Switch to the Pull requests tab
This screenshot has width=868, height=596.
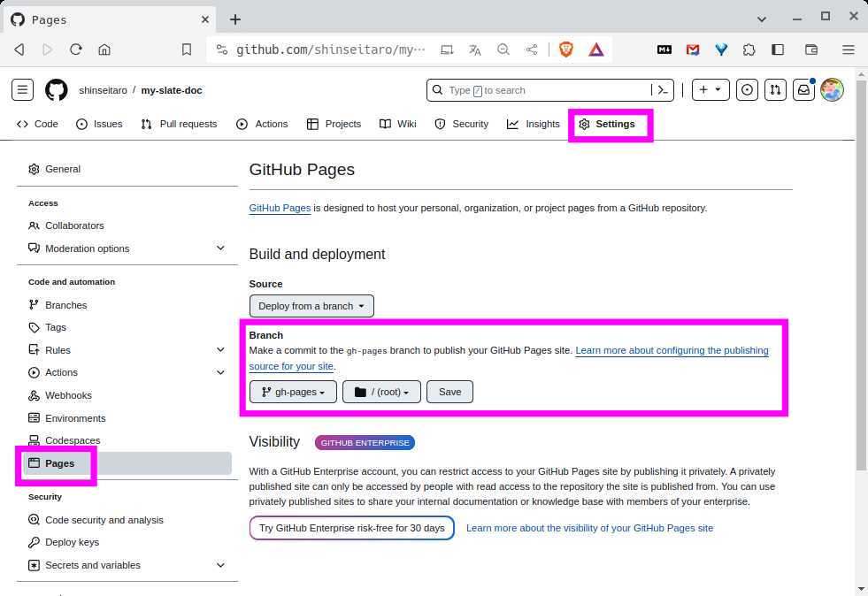[x=179, y=124]
